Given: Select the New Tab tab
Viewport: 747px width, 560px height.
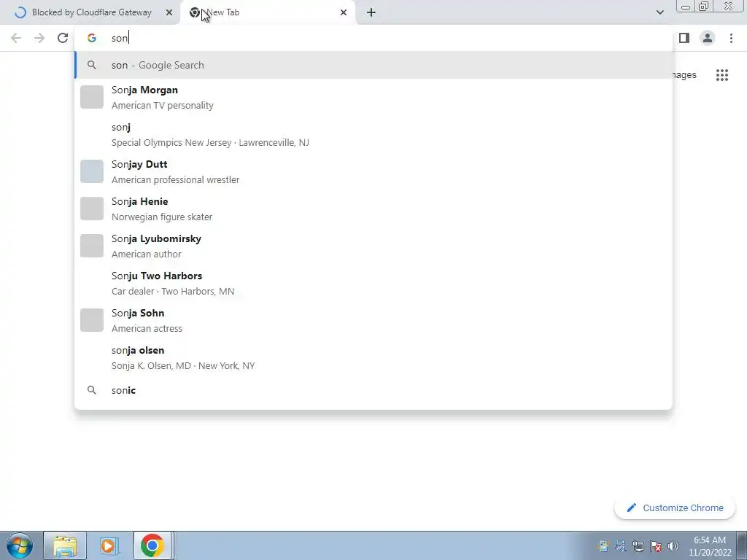Looking at the screenshot, I should click(x=268, y=12).
